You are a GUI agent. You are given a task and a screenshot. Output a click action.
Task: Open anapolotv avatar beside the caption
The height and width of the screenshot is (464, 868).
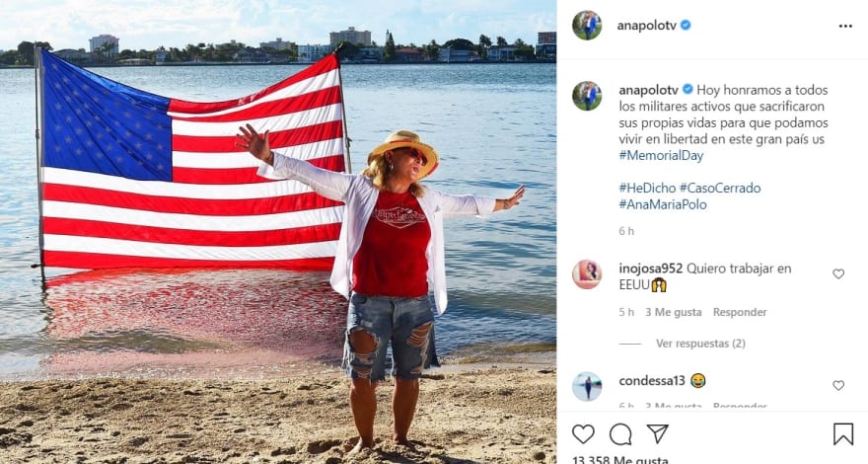click(587, 96)
